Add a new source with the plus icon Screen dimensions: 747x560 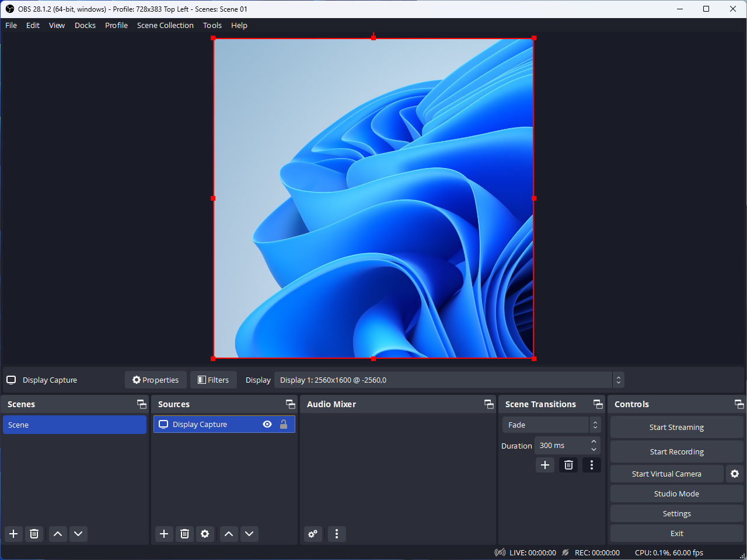(x=164, y=534)
